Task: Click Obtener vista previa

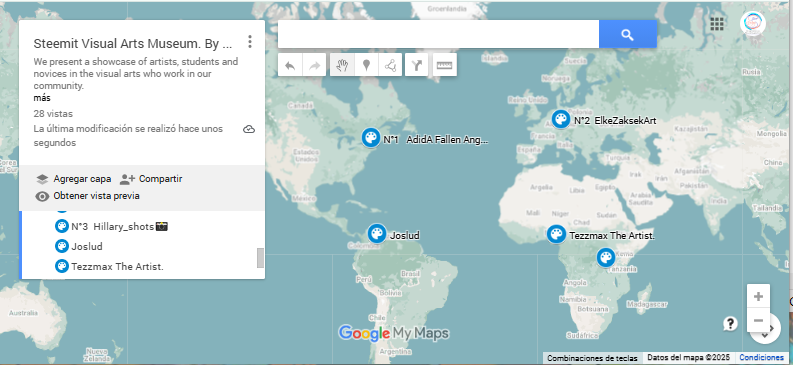Action: pos(87,196)
